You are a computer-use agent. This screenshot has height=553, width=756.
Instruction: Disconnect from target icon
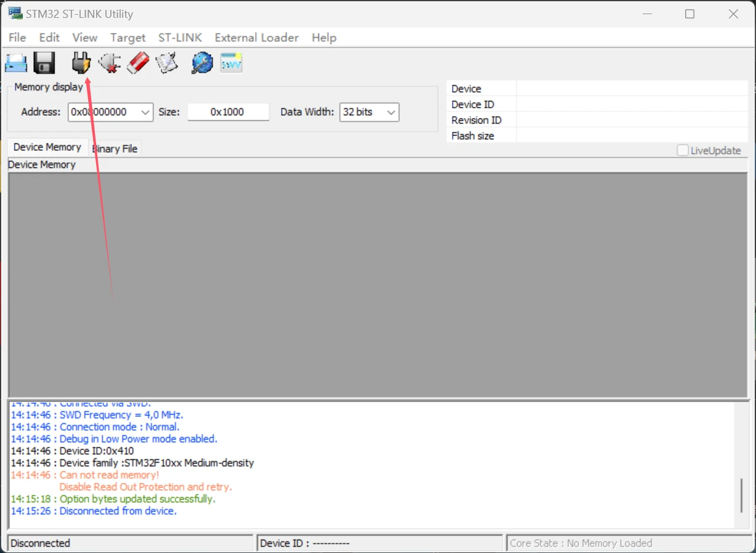[110, 63]
